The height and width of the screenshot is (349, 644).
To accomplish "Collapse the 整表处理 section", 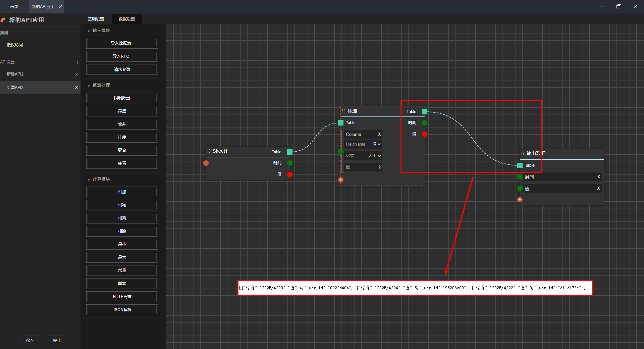I will [x=89, y=86].
